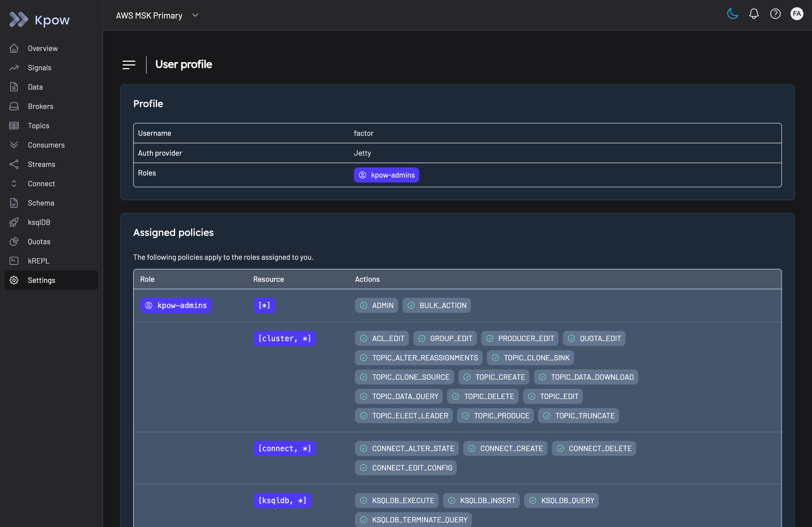Click CONNECT_EDIT_CONFIG chip

[x=406, y=468]
